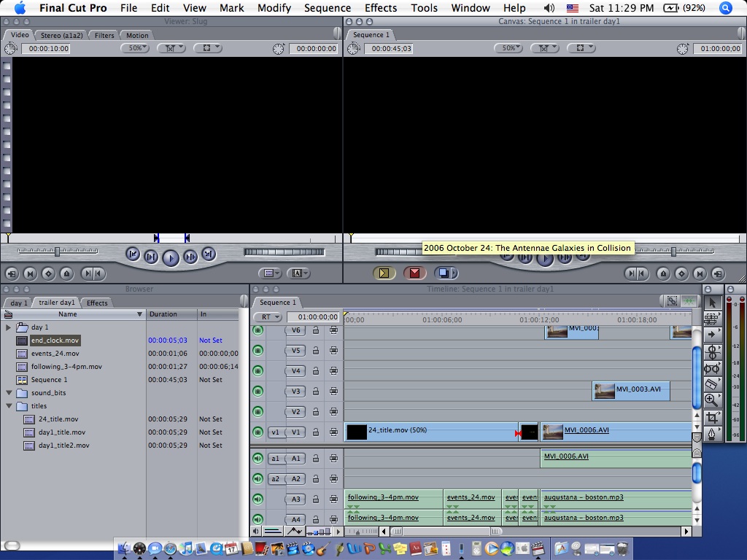Open the Effects menu

coord(381,8)
